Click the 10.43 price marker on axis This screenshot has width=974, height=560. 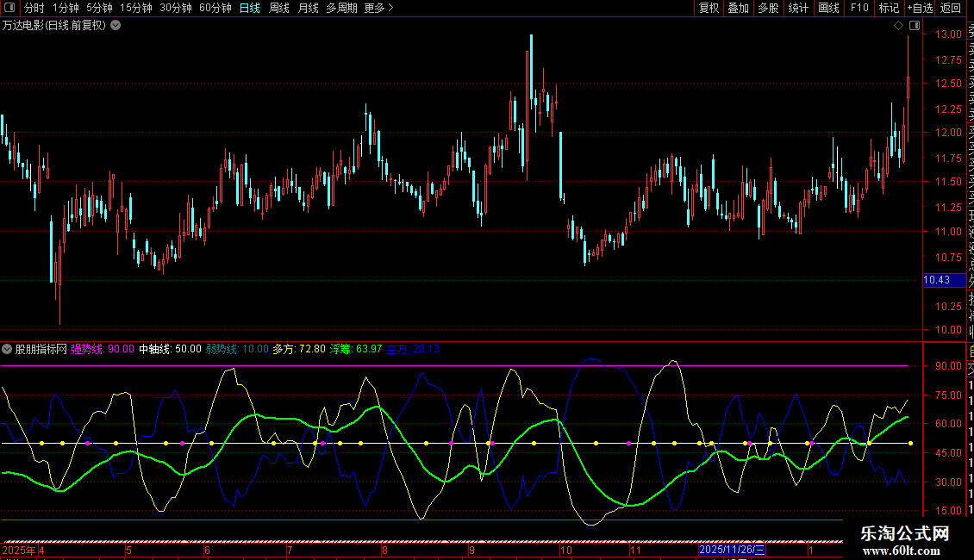(x=937, y=280)
